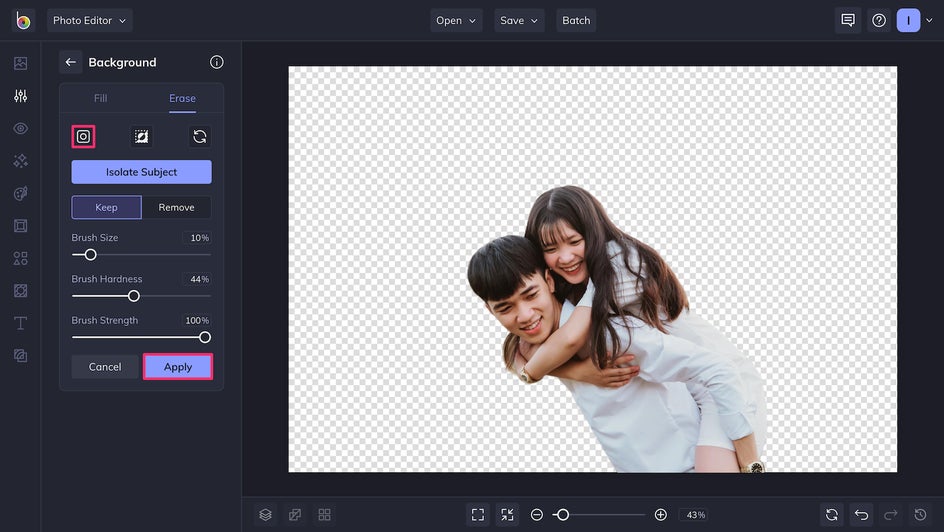944x532 pixels.
Task: Open the grid view icon
Action: 324,515
